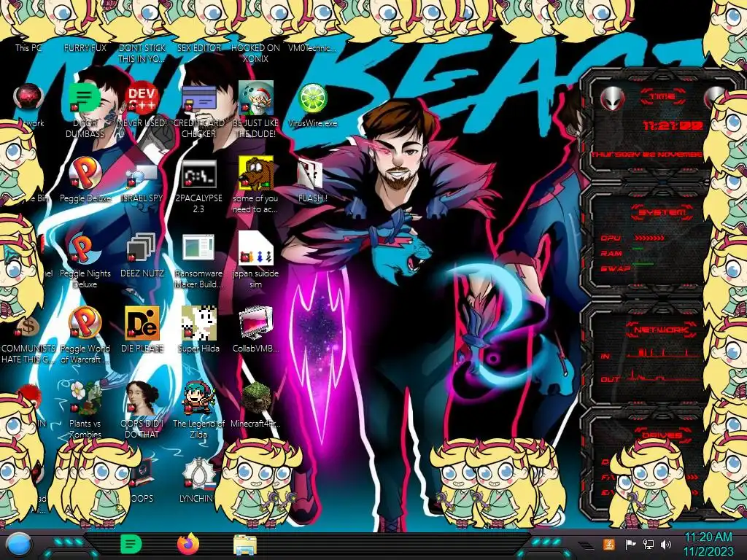Click the network OUT traffic graph

point(662,377)
